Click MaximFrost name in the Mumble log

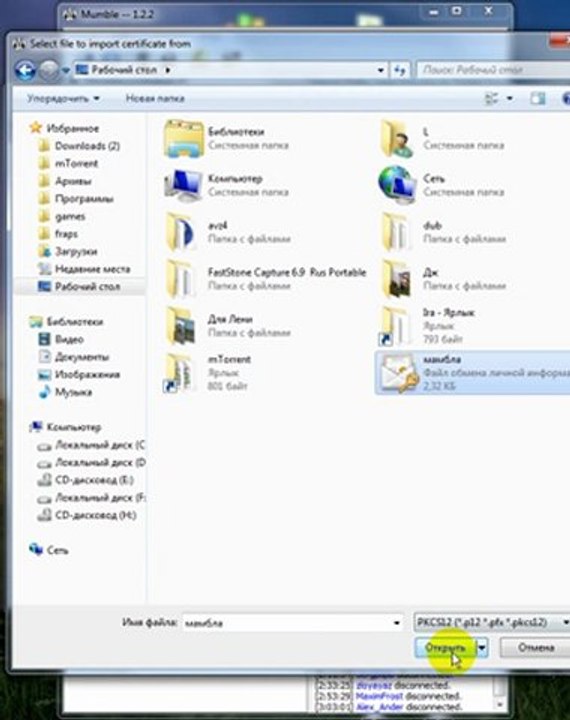379,696
